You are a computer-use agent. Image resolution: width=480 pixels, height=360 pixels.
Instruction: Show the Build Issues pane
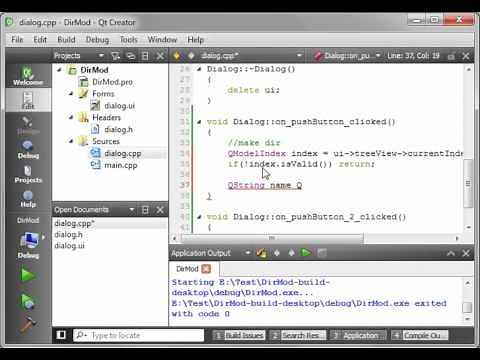click(240, 335)
